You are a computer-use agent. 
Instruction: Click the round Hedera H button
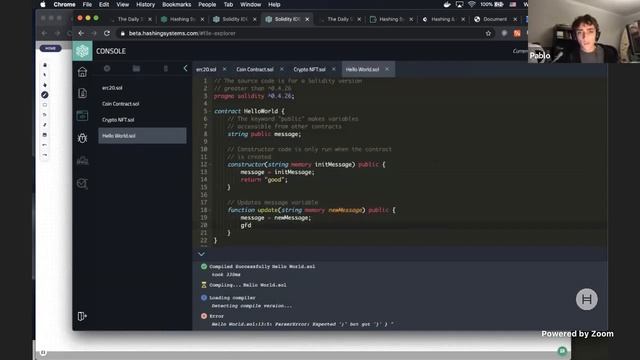587,299
